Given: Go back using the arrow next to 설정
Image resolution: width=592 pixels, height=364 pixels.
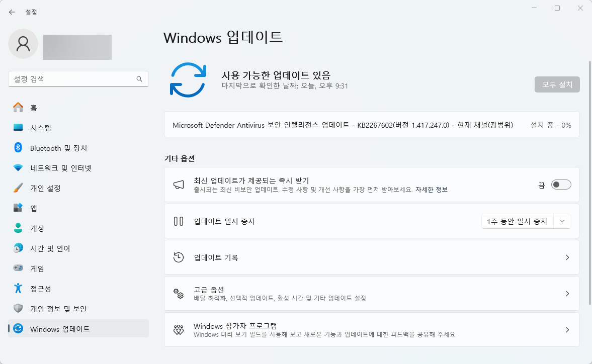Looking at the screenshot, I should [12, 12].
